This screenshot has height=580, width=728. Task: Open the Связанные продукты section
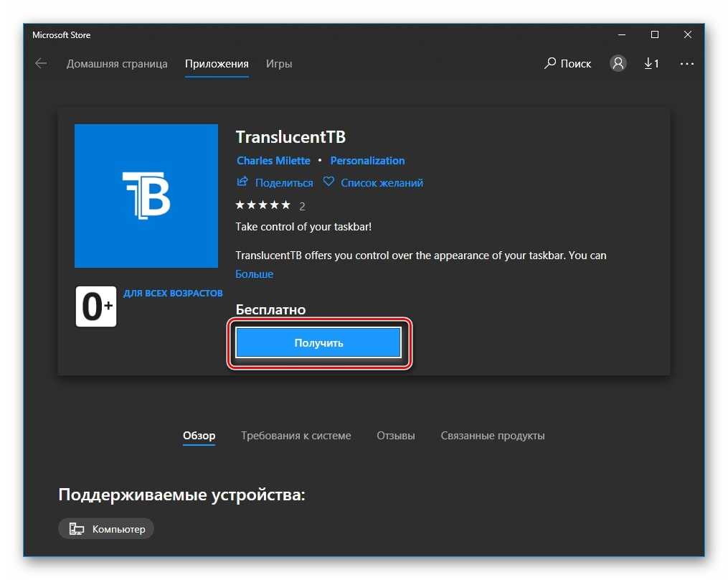coord(493,435)
